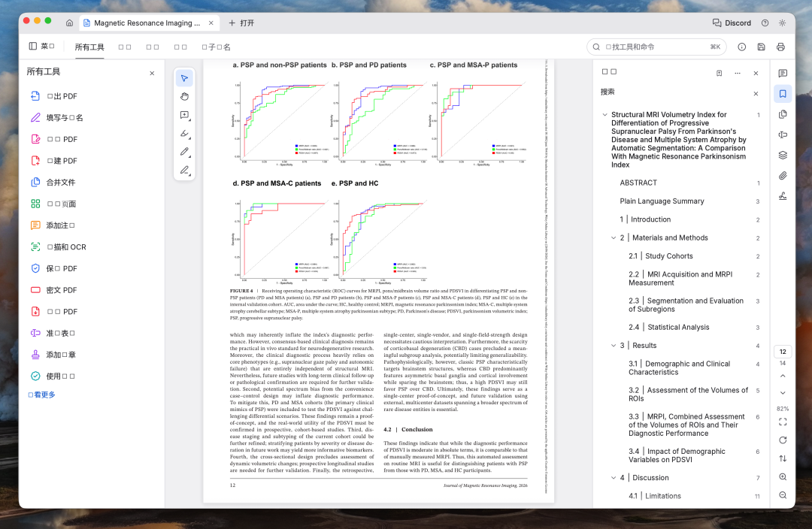The width and height of the screenshot is (812, 529).
Task: Open the Discord button
Action: [x=732, y=23]
